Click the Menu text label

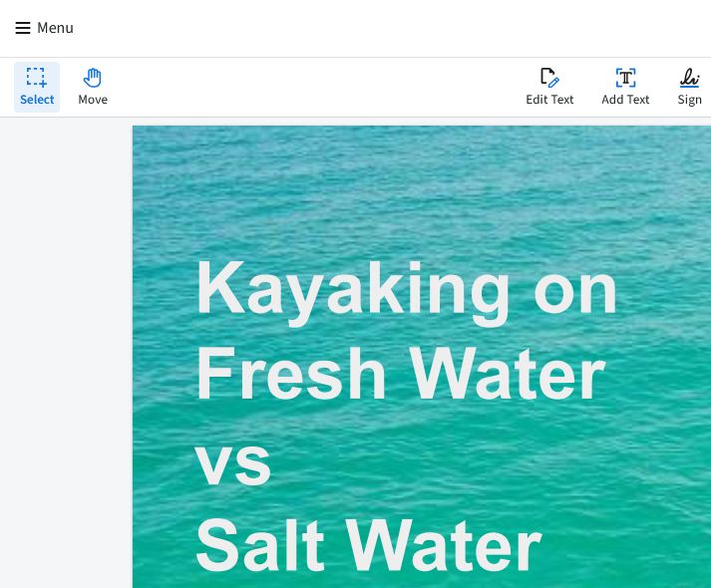pyautogui.click(x=56, y=28)
